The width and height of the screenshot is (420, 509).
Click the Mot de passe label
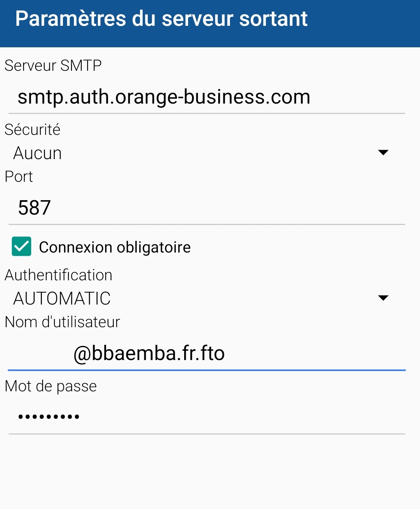pyautogui.click(x=51, y=386)
